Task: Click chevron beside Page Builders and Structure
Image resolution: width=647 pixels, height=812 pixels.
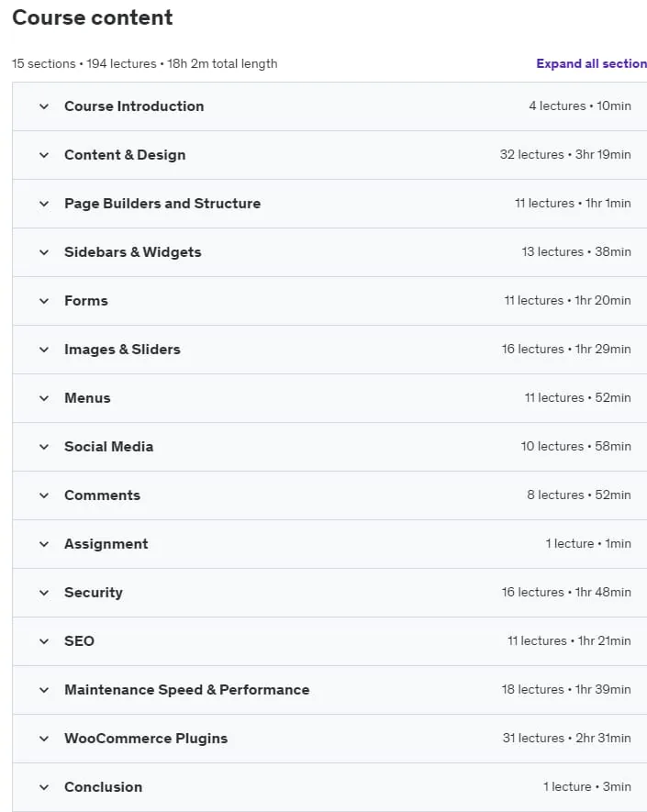Action: point(44,204)
